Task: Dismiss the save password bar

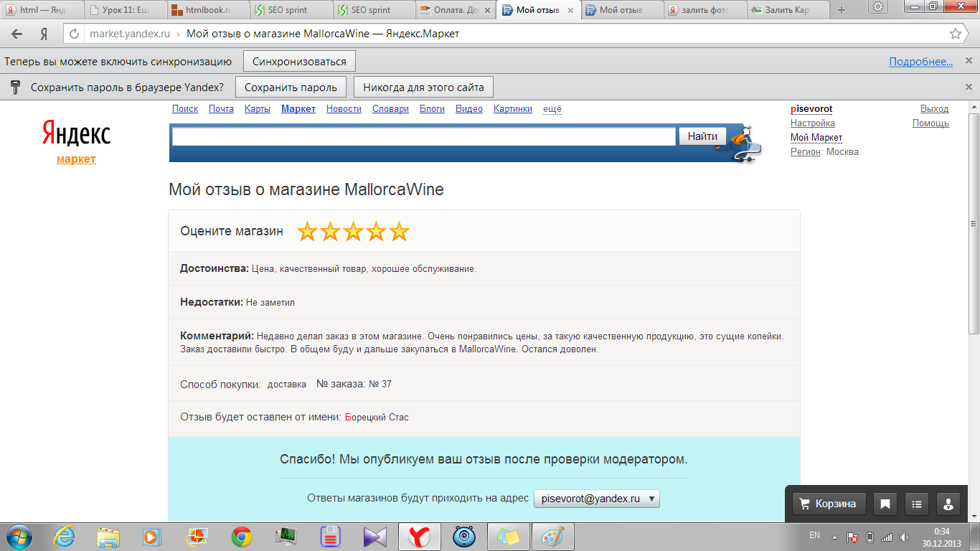Action: 969,88
